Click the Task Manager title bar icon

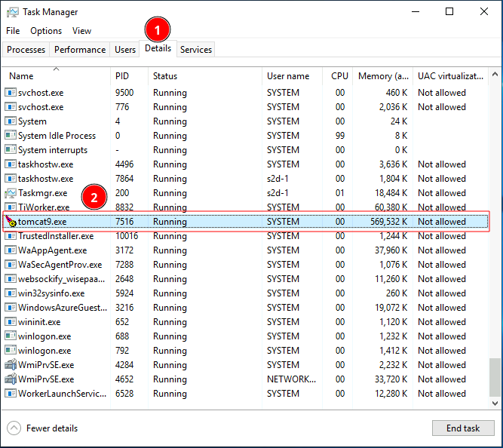point(11,12)
